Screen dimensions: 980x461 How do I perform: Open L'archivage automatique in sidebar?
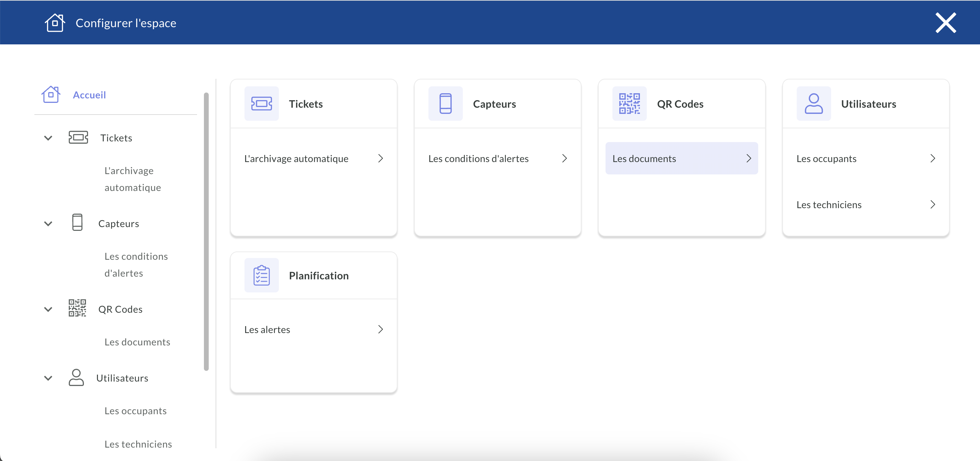point(132,179)
